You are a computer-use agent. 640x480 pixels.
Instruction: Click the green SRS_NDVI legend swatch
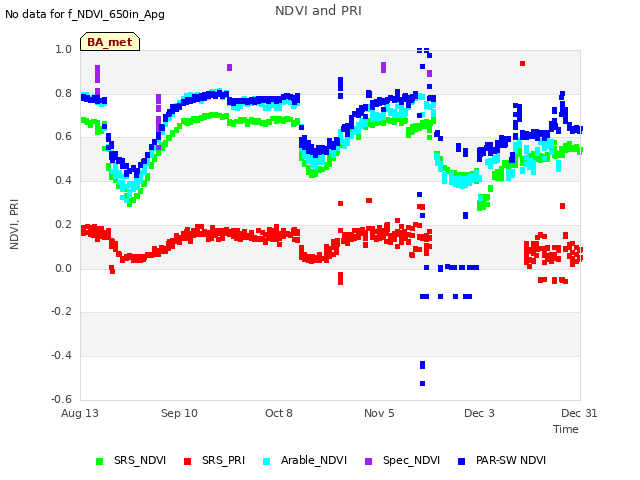coord(99,461)
